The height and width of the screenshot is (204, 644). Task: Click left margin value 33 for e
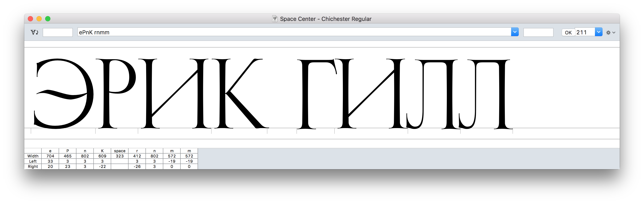50,161
